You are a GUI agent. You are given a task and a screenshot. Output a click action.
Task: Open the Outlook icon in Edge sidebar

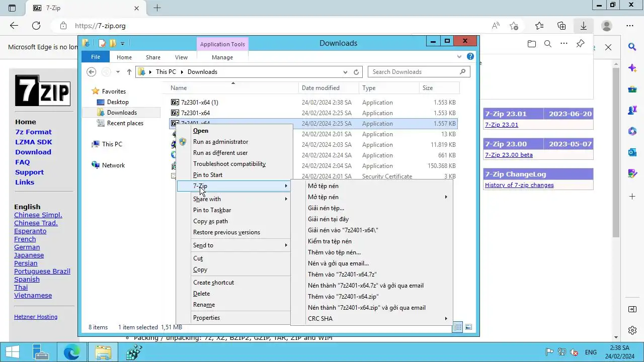pos(632,152)
